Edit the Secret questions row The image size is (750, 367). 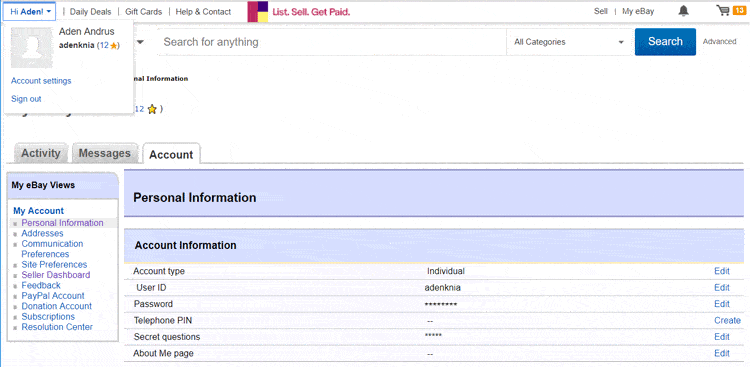tap(722, 337)
